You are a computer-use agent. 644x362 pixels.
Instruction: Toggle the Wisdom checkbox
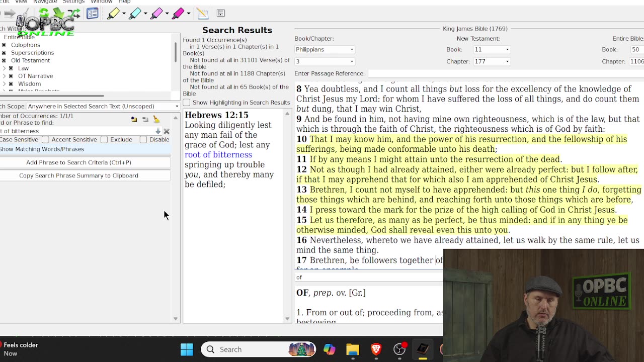tap(11, 84)
